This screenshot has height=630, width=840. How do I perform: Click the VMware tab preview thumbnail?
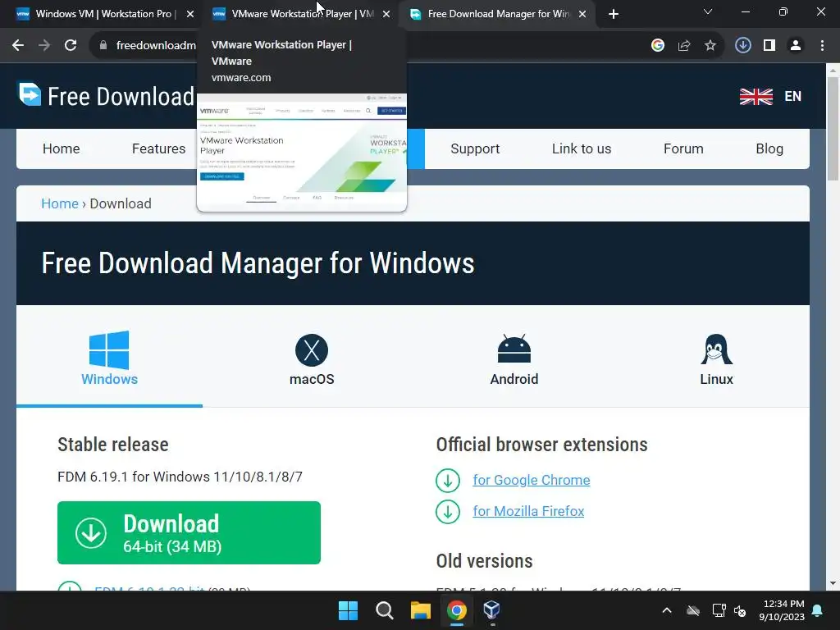[302, 152]
